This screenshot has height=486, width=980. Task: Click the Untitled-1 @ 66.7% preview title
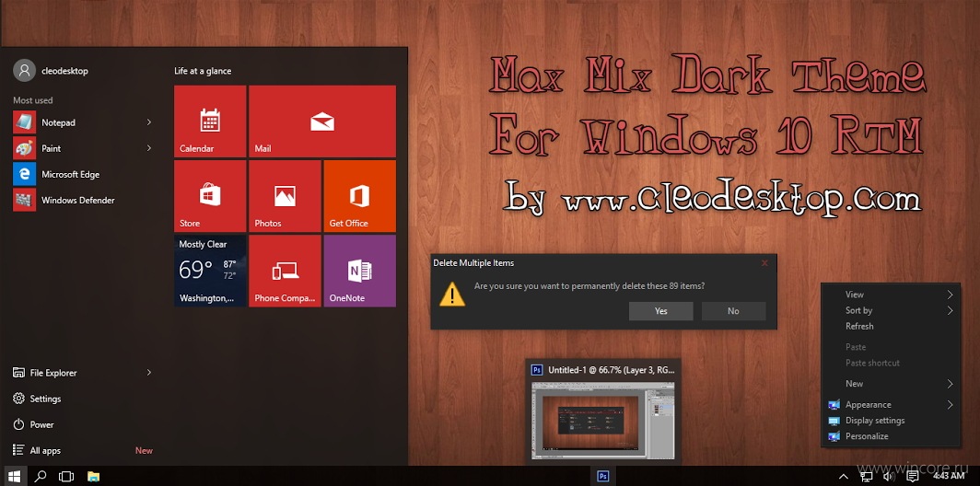tap(612, 370)
